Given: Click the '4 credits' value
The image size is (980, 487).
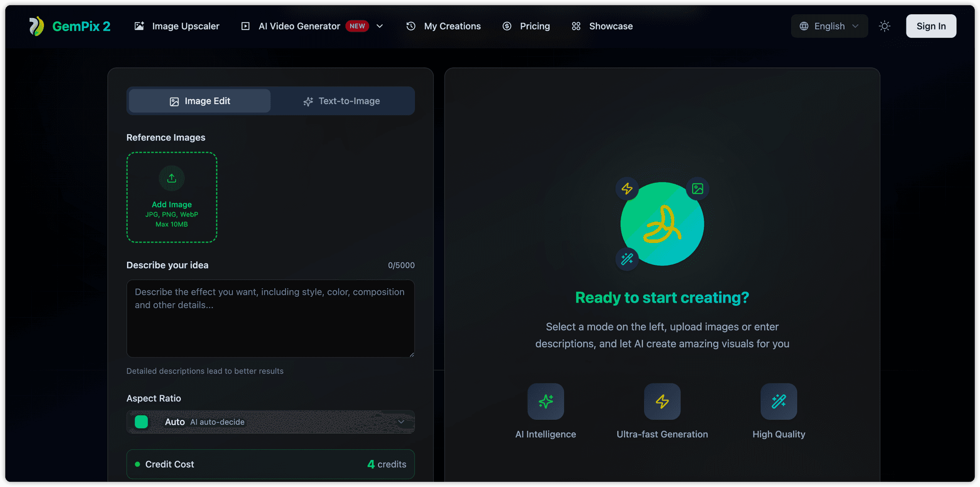Looking at the screenshot, I should click(x=387, y=464).
